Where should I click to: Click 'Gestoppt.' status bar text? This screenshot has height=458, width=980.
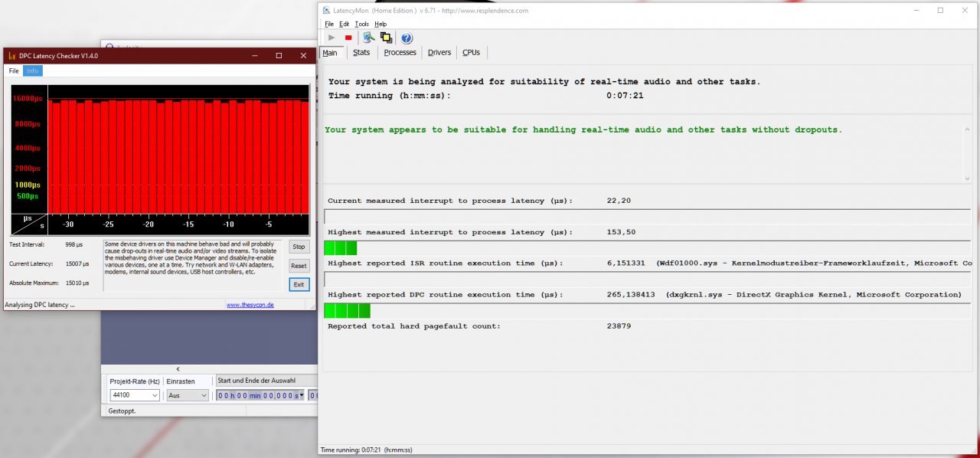click(x=122, y=411)
